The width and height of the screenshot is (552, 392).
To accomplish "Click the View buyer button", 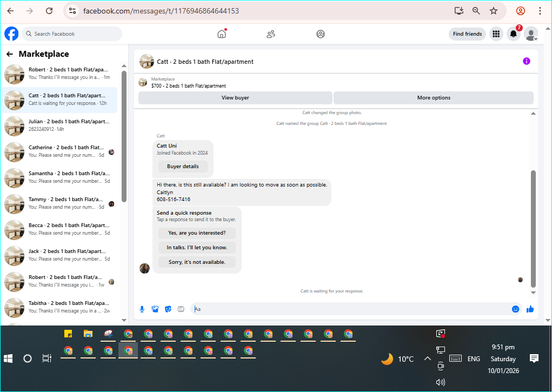I will [x=235, y=97].
